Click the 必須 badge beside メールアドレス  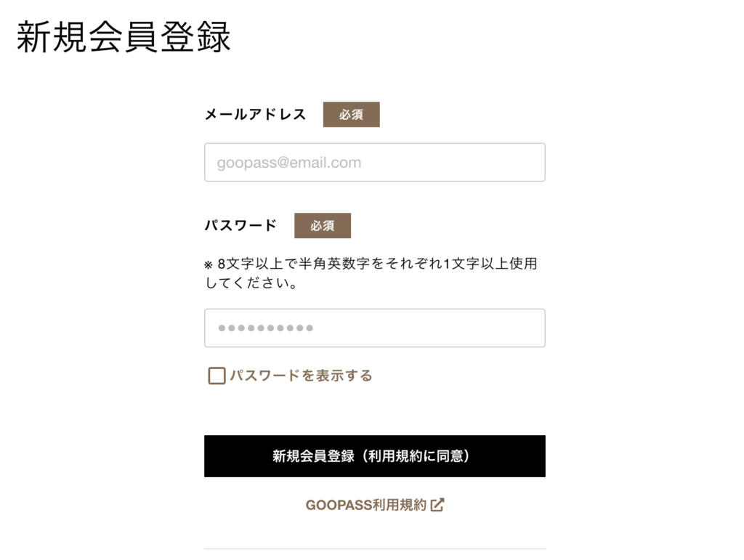351,115
